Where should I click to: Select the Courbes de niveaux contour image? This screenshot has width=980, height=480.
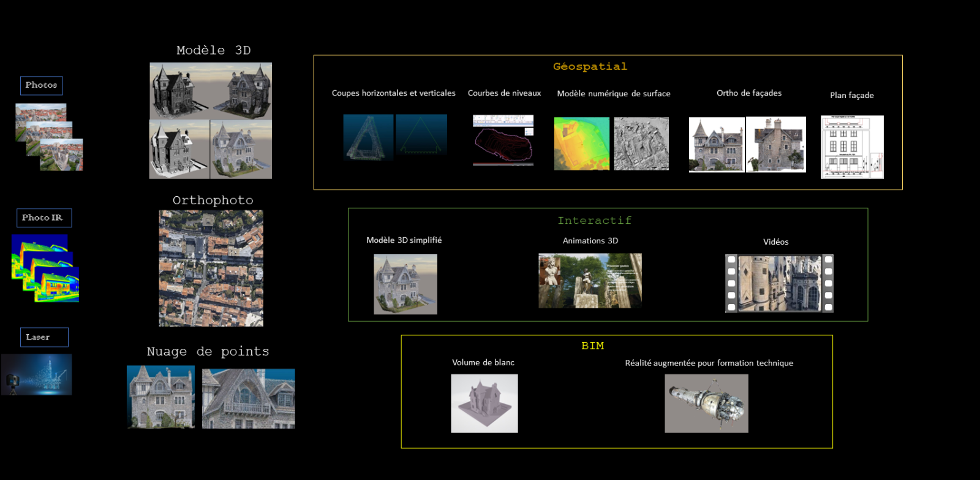pos(503,140)
